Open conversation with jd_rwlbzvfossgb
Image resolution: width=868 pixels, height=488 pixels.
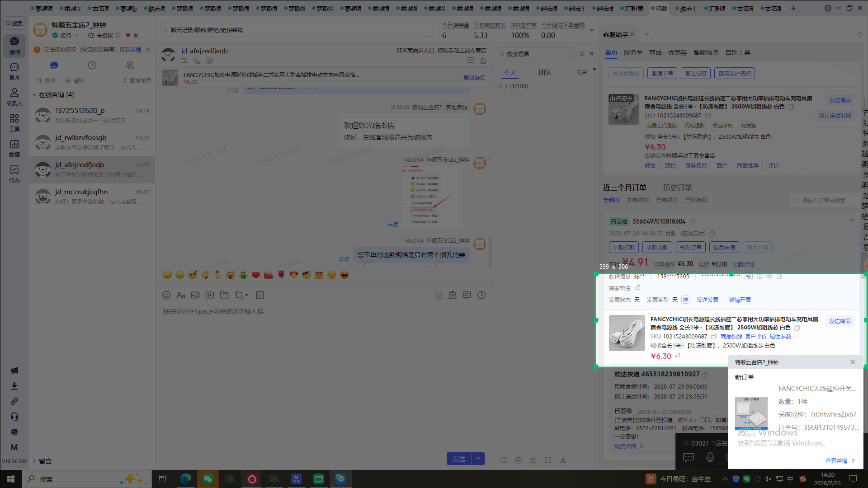[92, 142]
